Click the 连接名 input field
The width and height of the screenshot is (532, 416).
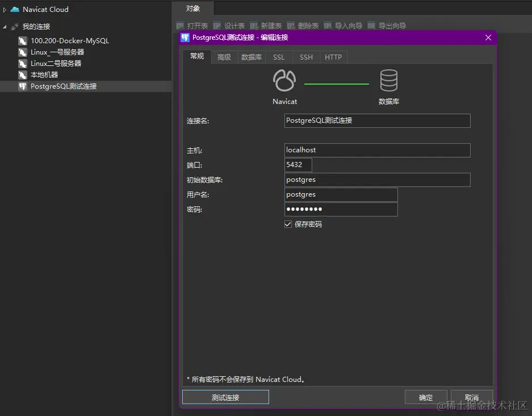point(378,121)
